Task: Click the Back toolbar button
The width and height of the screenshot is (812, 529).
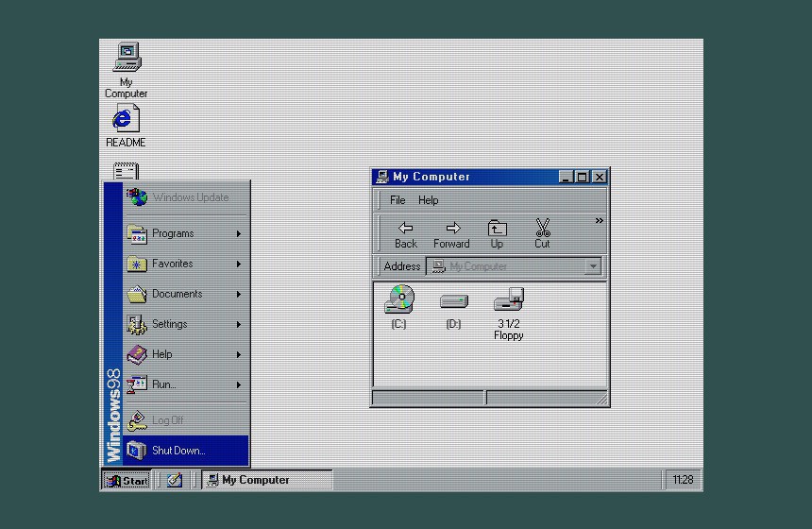Action: point(405,234)
